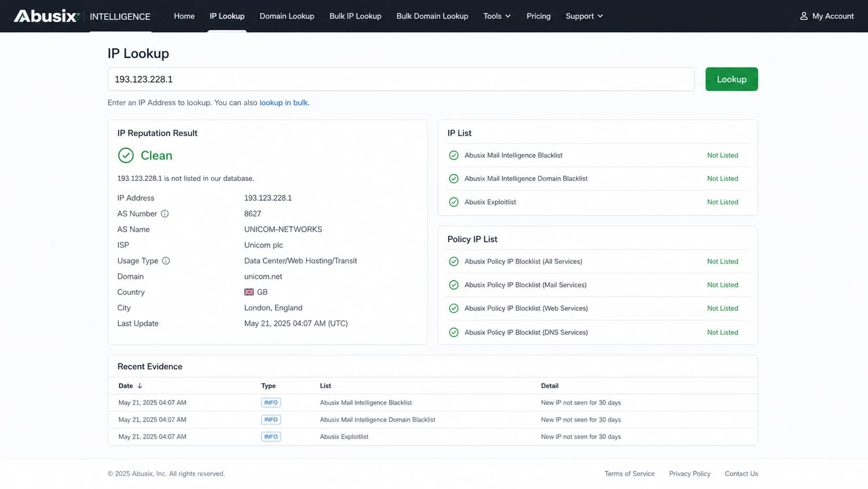868x489 pixels.
Task: Open the Pricing page
Action: point(538,16)
